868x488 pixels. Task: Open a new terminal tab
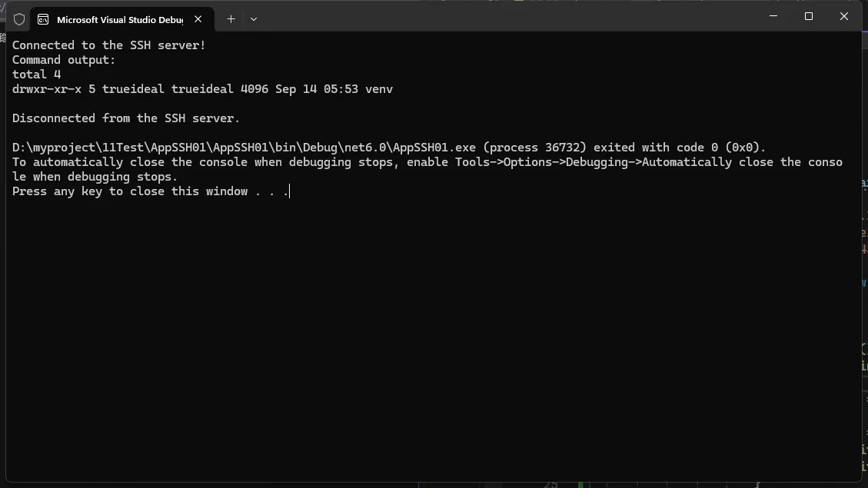(x=231, y=19)
